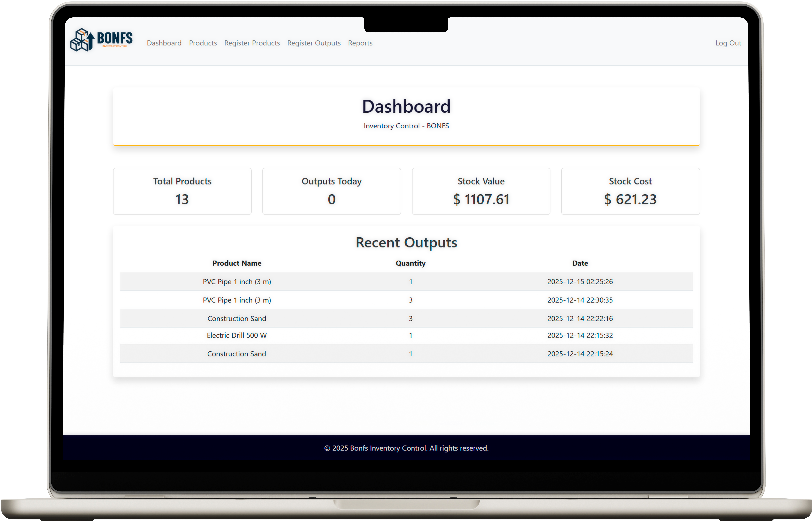
Task: Click the Total Products stat card
Action: pyautogui.click(x=182, y=191)
